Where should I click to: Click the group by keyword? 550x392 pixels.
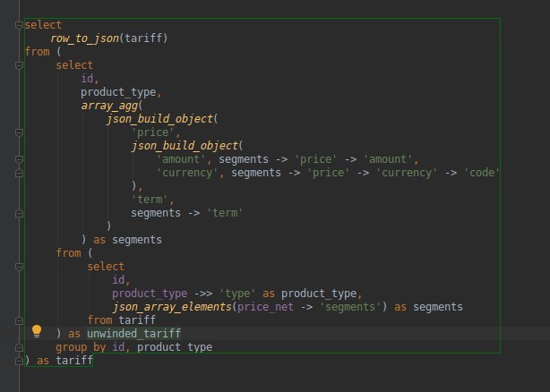click(81, 347)
